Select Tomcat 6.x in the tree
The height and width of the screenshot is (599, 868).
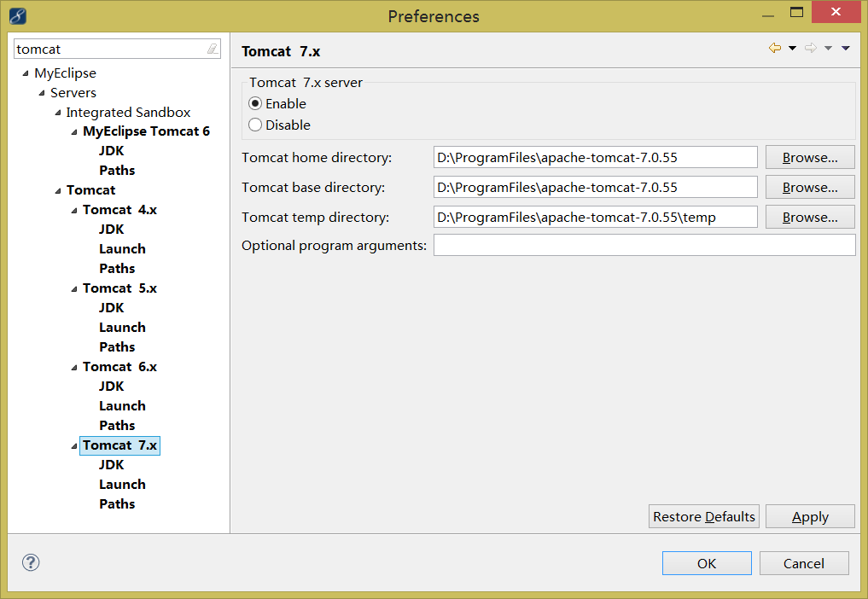click(119, 367)
